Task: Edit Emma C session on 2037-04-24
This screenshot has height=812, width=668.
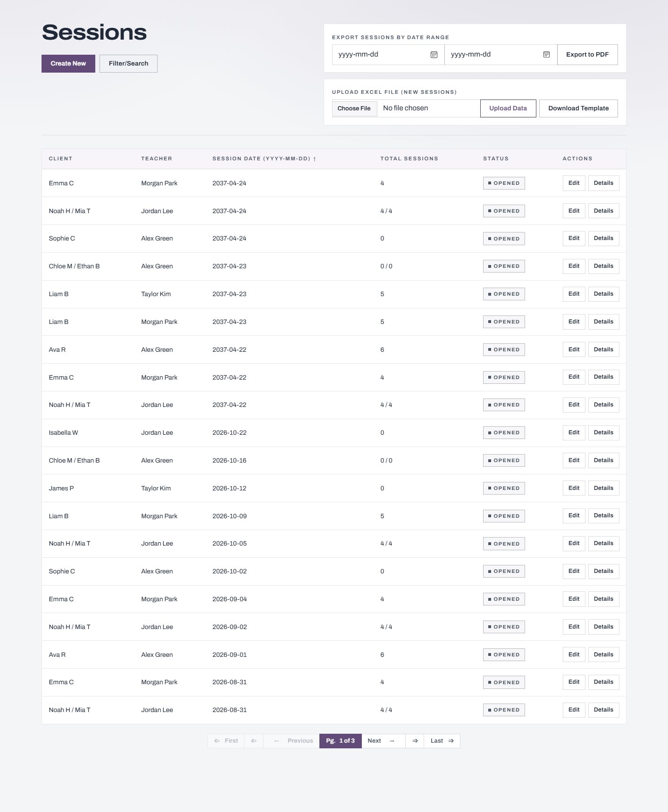Action: point(574,183)
